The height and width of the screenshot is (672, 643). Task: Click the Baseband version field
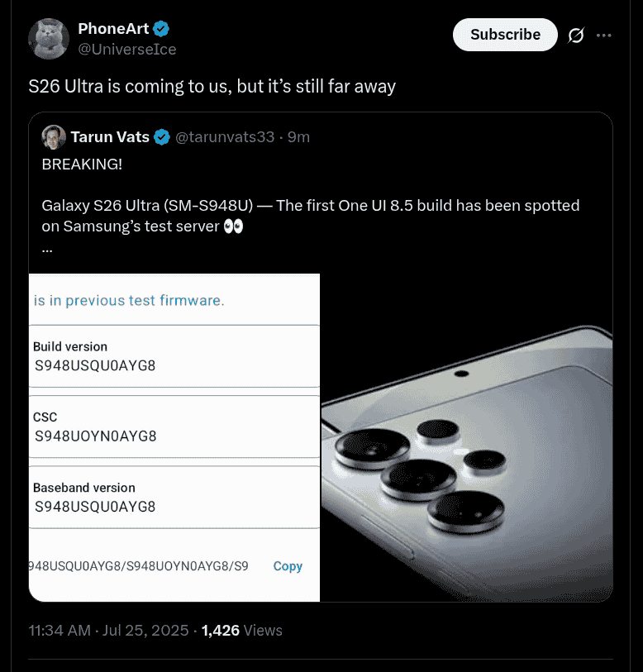[x=174, y=497]
